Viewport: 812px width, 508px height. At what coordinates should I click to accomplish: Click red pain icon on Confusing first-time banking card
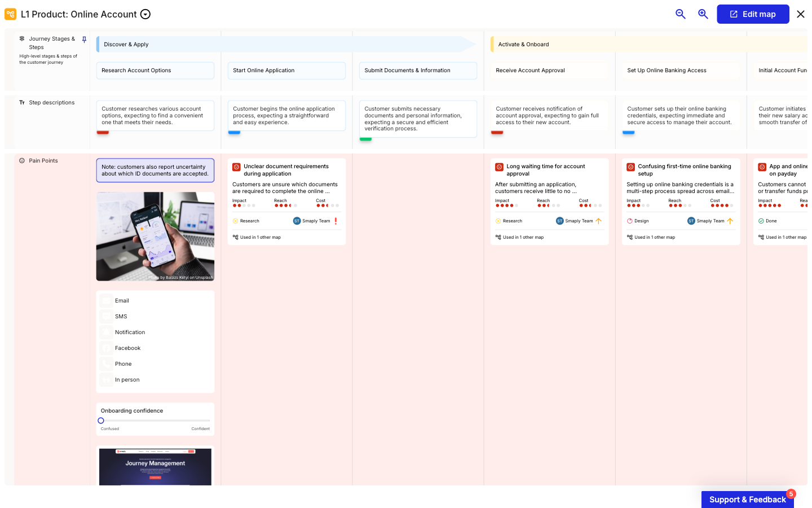[x=630, y=167]
